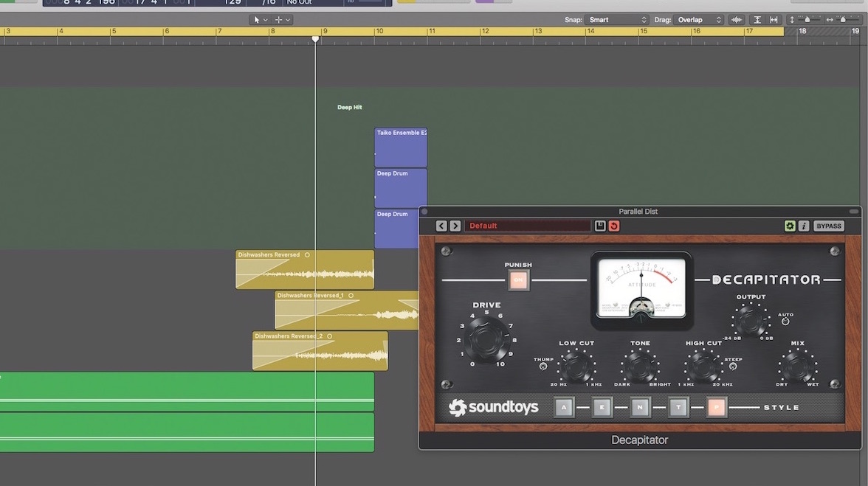Image resolution: width=868 pixels, height=486 pixels.
Task: Click the loop circle on Dishwashers Reversed_2 region
Action: (330, 336)
